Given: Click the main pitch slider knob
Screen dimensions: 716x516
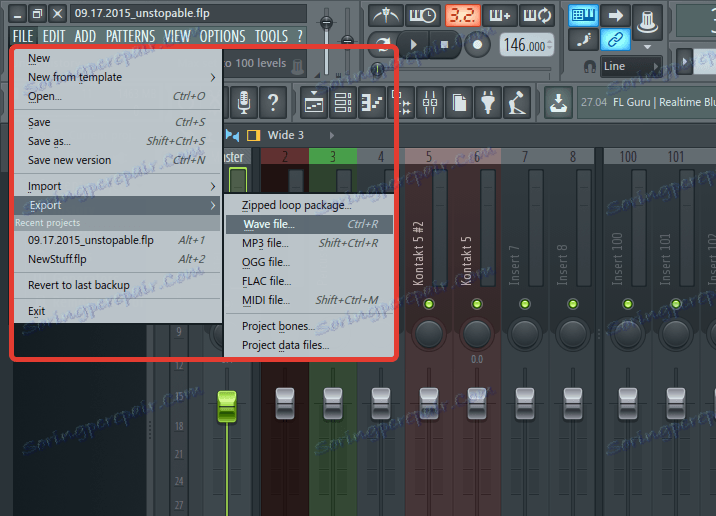Looking at the screenshot, I should 347,41.
